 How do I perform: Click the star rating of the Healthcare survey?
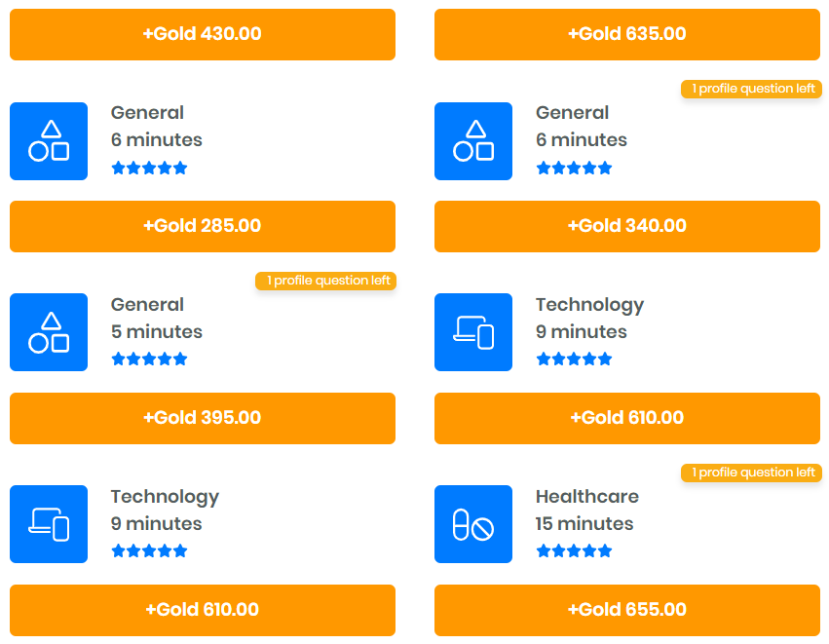coord(574,551)
